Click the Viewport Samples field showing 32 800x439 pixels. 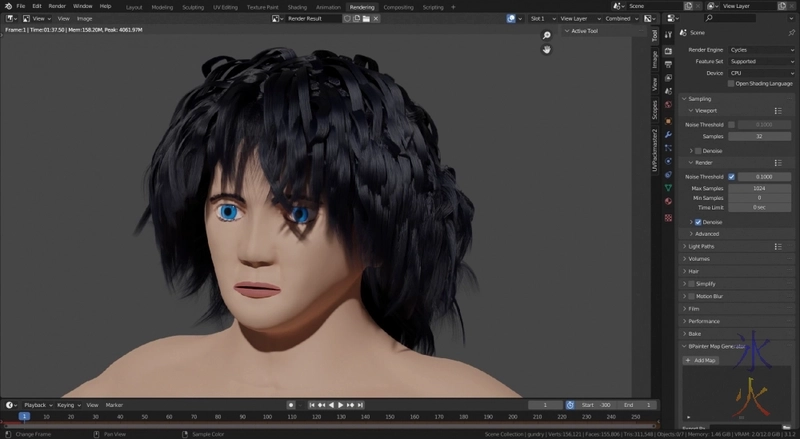point(759,136)
